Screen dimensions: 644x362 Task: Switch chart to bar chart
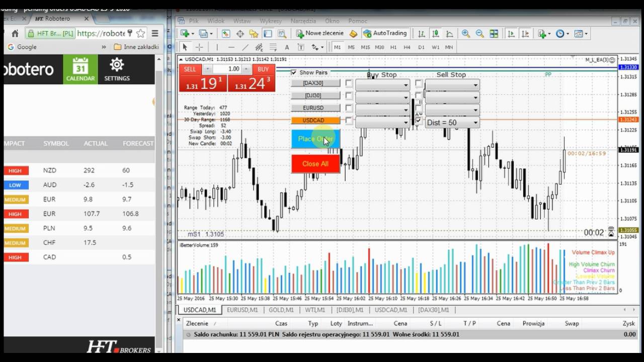tap(421, 34)
